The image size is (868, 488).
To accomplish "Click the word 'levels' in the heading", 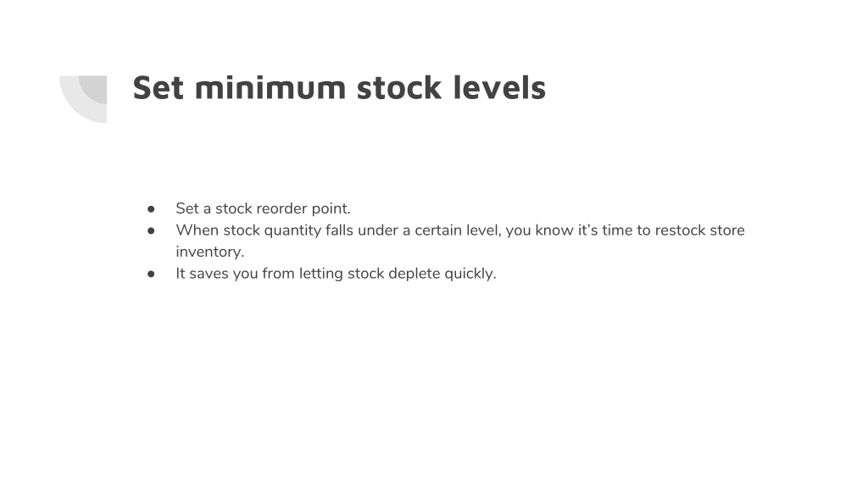I will pyautogui.click(x=499, y=88).
